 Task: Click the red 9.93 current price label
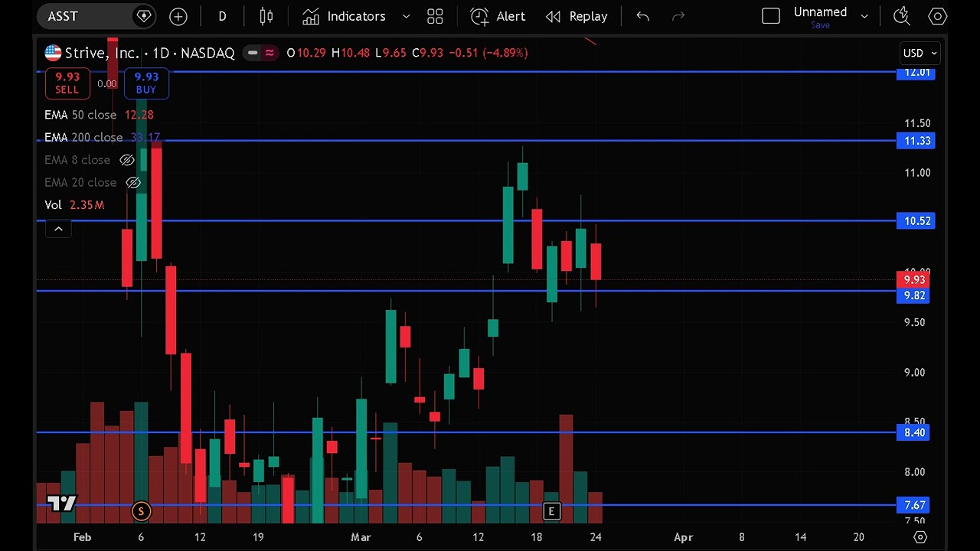pyautogui.click(x=915, y=280)
